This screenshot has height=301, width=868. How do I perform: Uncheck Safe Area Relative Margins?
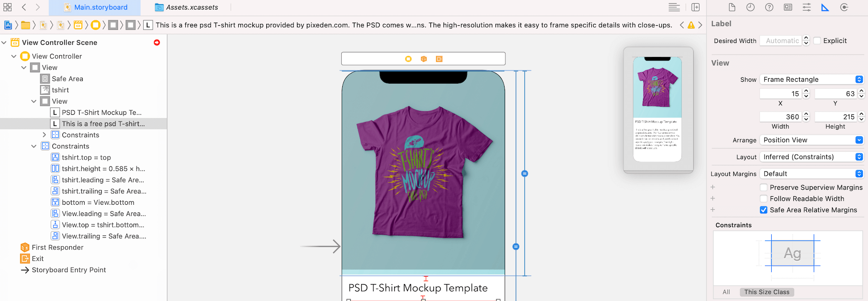764,210
